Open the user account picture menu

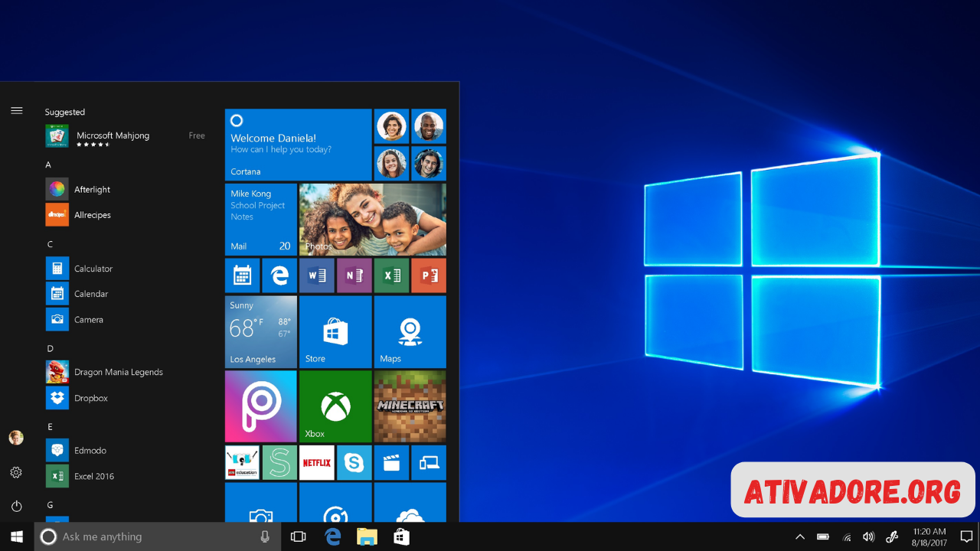pyautogui.click(x=16, y=438)
